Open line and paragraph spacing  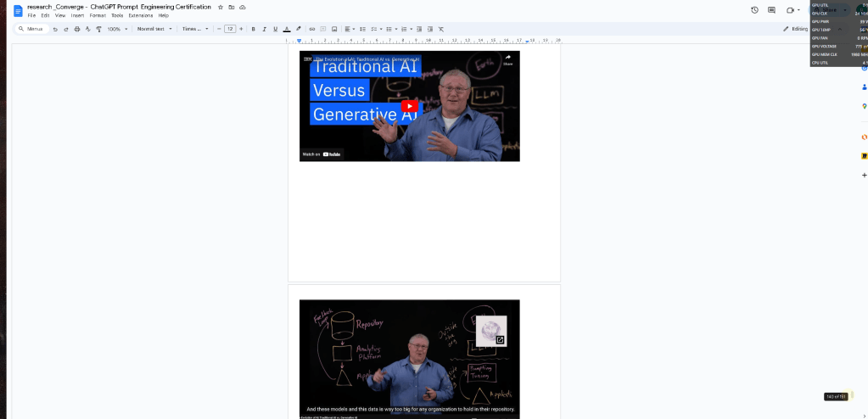click(362, 29)
